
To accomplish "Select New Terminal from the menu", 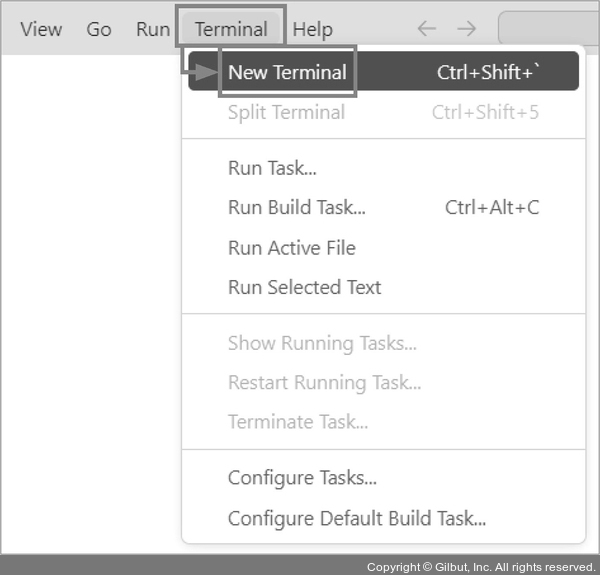I will [x=287, y=72].
